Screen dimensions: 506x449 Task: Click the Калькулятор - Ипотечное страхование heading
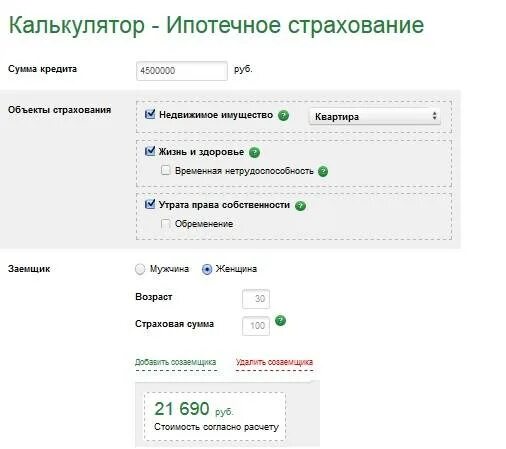coord(216,25)
